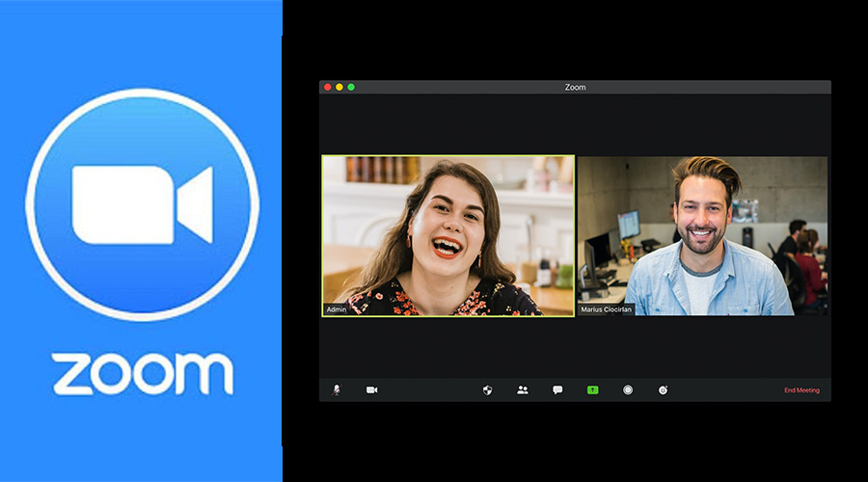Open the Chat bubble icon
The height and width of the screenshot is (482, 868).
point(557,390)
